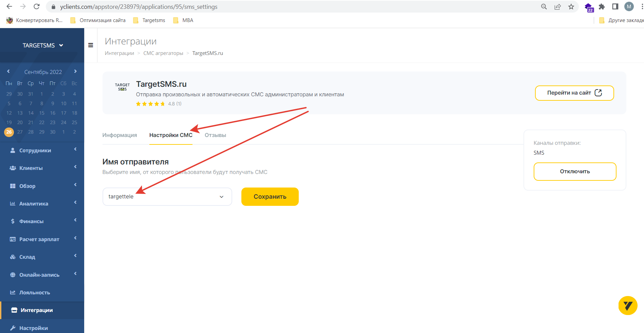Image resolution: width=644 pixels, height=333 pixels.
Task: Reload the page
Action: click(37, 6)
